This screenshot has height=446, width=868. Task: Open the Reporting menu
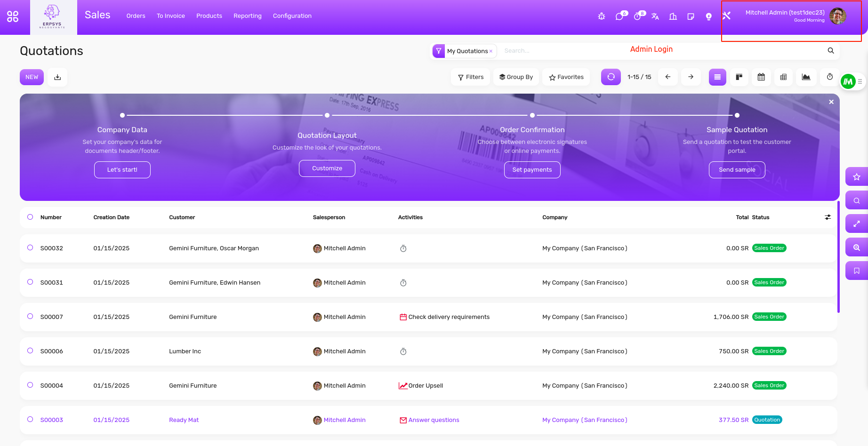tap(247, 16)
